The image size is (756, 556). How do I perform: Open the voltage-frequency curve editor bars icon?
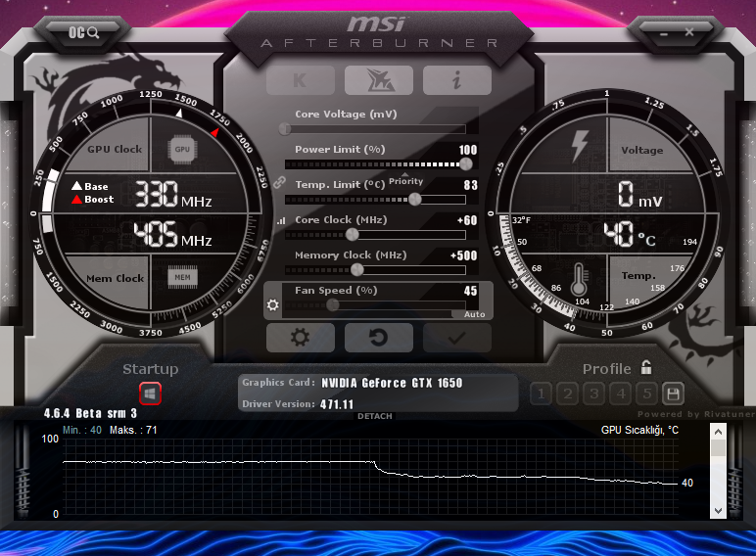pyautogui.click(x=281, y=220)
